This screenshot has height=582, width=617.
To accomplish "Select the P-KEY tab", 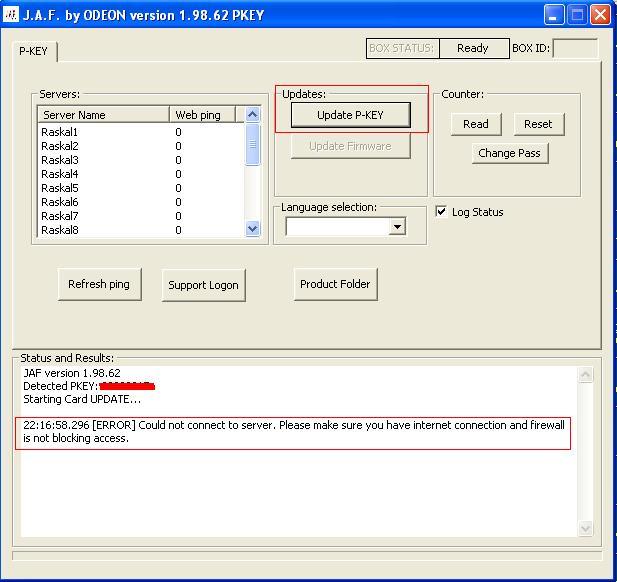I will click(34, 51).
